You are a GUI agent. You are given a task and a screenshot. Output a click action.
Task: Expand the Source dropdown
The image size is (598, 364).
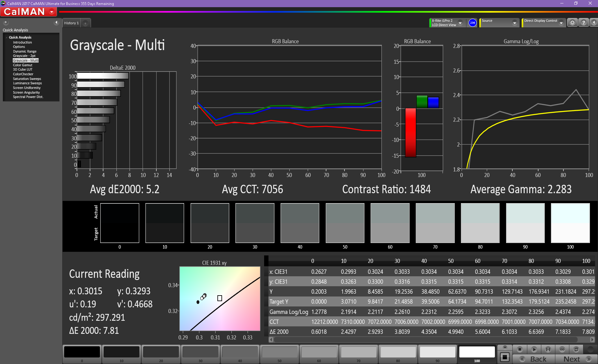515,23
